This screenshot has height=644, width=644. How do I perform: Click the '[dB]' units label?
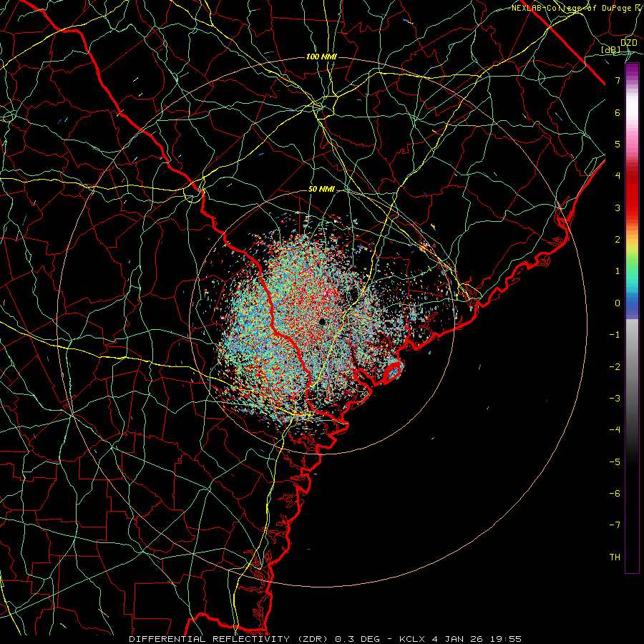click(x=611, y=49)
